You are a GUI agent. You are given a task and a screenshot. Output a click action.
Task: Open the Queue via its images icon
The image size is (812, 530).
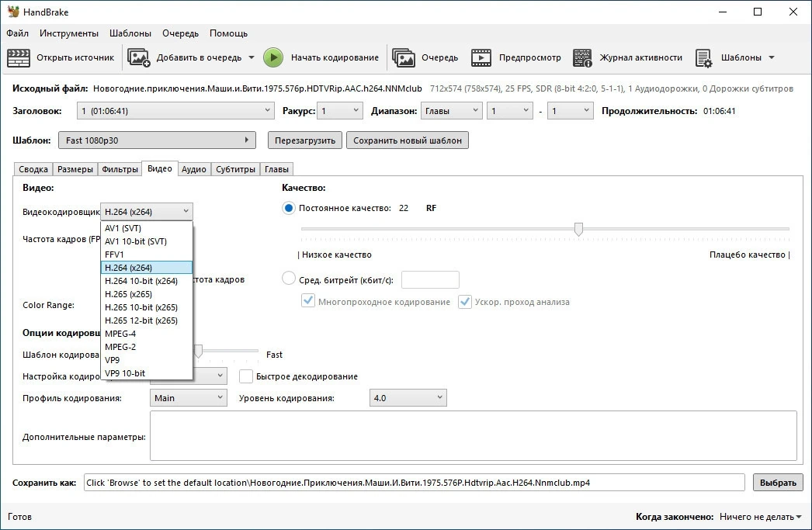click(404, 57)
